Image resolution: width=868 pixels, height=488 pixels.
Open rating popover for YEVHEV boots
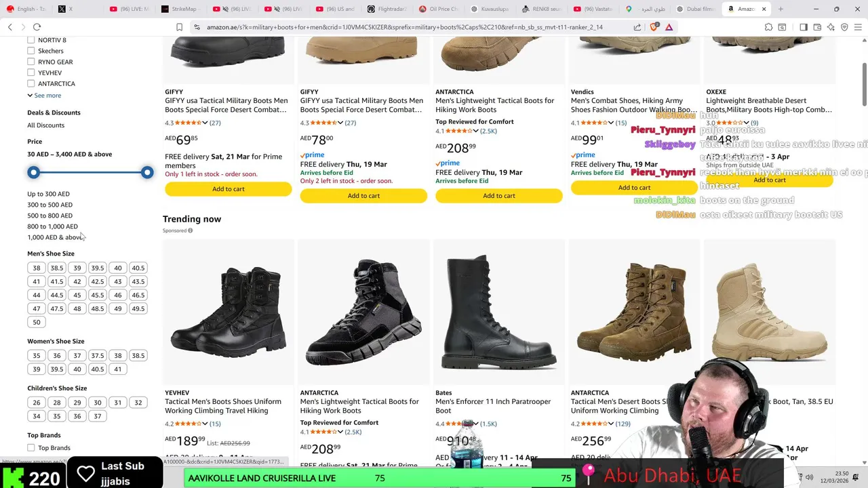205,424
